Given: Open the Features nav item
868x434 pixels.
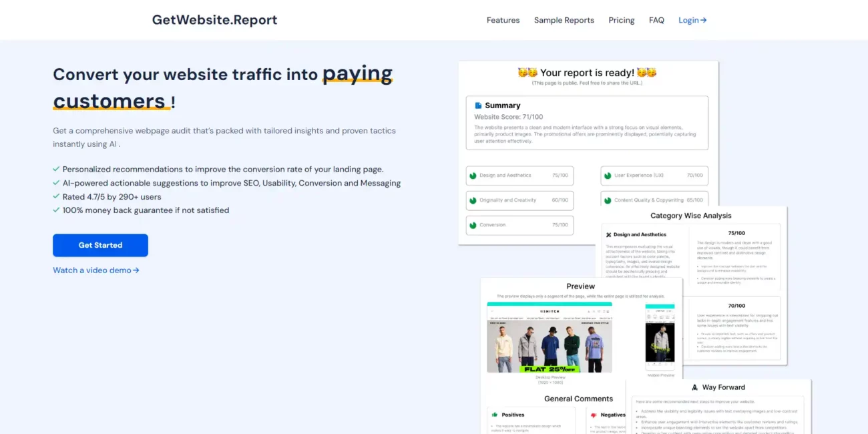Looking at the screenshot, I should (x=503, y=20).
